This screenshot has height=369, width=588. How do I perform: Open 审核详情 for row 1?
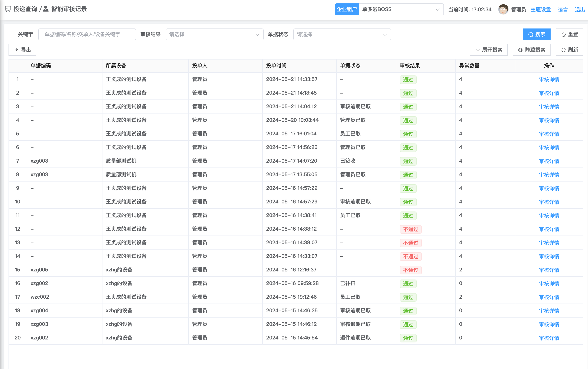pyautogui.click(x=549, y=79)
